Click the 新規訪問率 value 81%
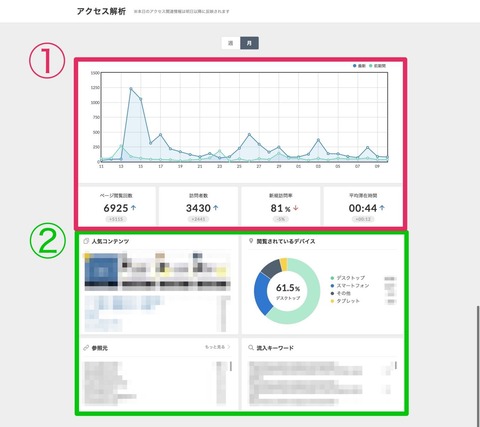The width and height of the screenshot is (480, 427). [x=280, y=209]
